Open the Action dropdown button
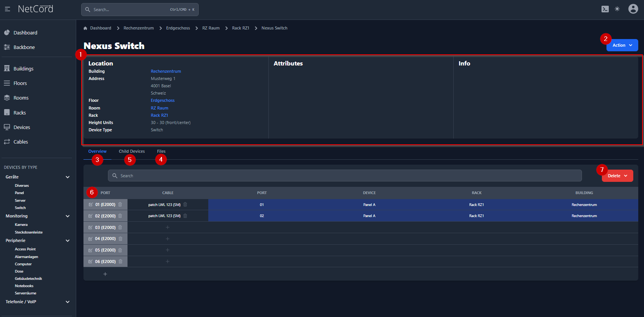The width and height of the screenshot is (644, 317). pos(622,45)
